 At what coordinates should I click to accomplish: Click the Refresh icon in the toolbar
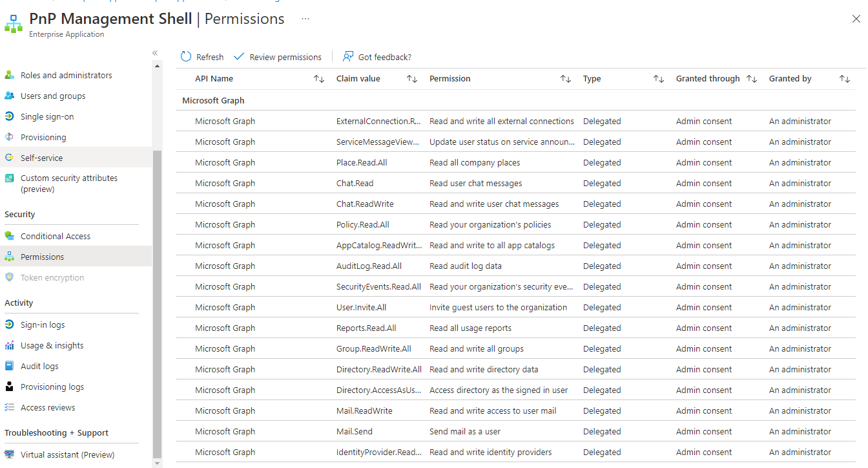[x=187, y=56]
